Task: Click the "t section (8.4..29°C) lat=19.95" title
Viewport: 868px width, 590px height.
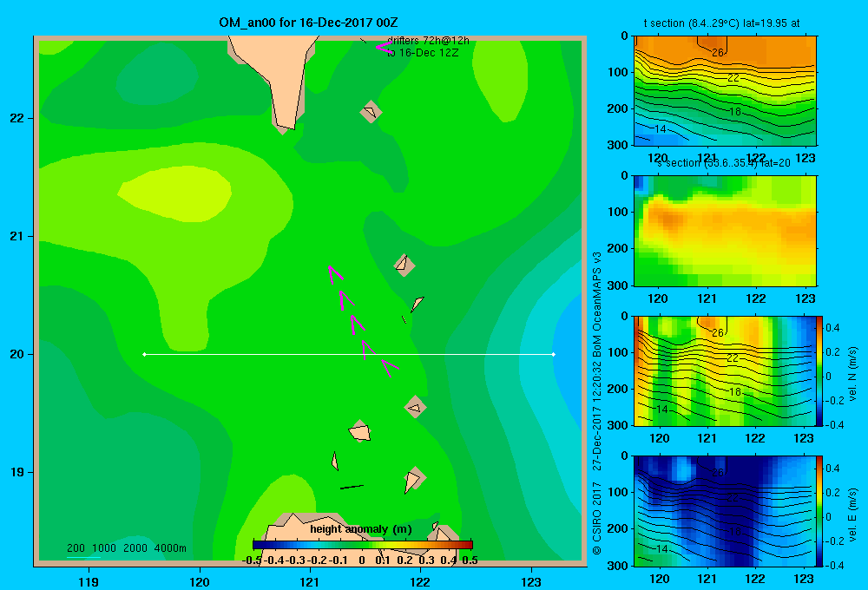Action: point(721,23)
